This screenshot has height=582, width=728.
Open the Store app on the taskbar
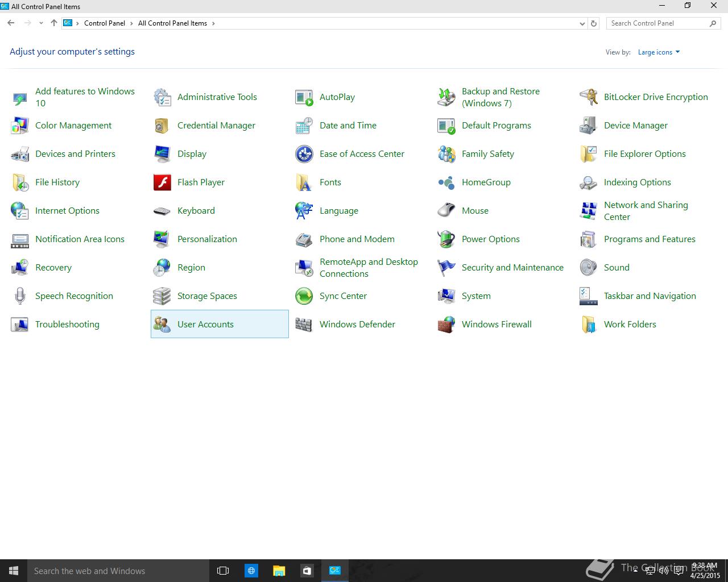point(307,571)
